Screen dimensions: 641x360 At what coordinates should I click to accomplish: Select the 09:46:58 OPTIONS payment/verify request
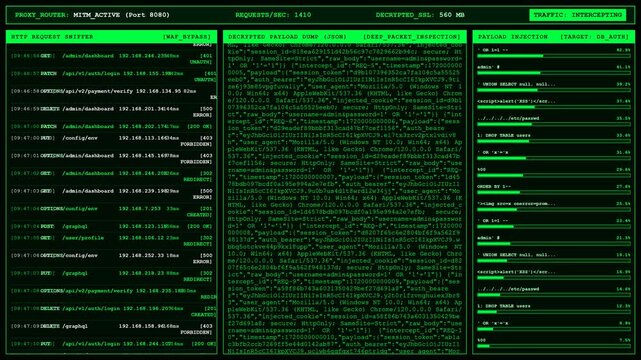[111, 94]
